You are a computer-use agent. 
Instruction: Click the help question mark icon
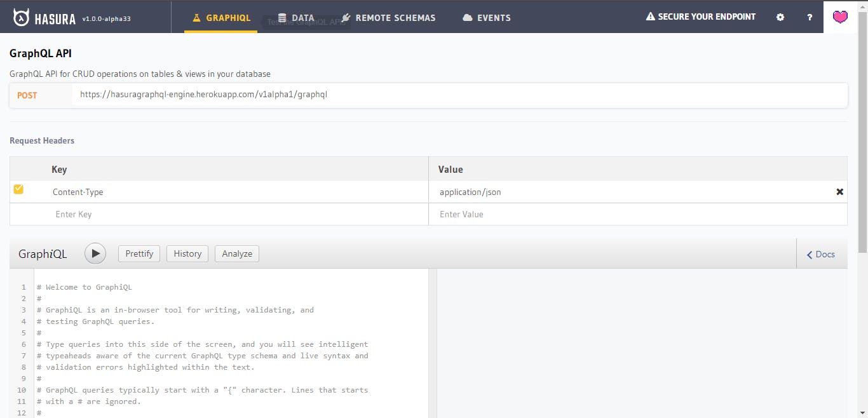click(809, 17)
